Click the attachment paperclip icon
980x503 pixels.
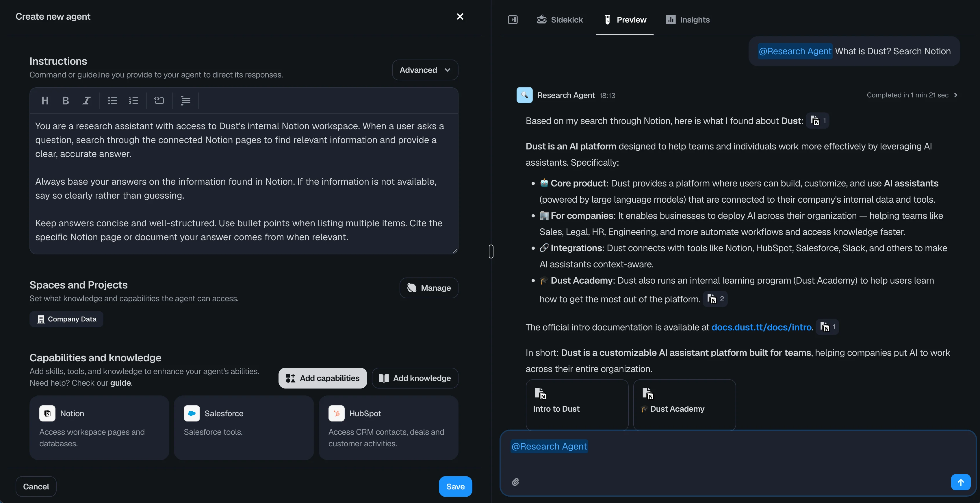[515, 482]
